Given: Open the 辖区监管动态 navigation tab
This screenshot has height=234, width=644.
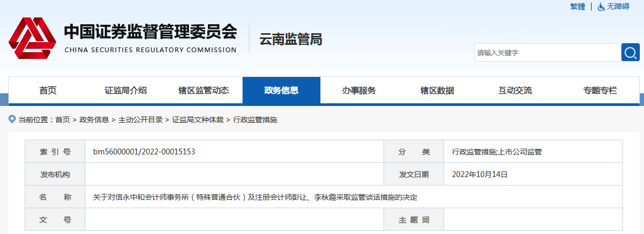Looking at the screenshot, I should [x=204, y=90].
